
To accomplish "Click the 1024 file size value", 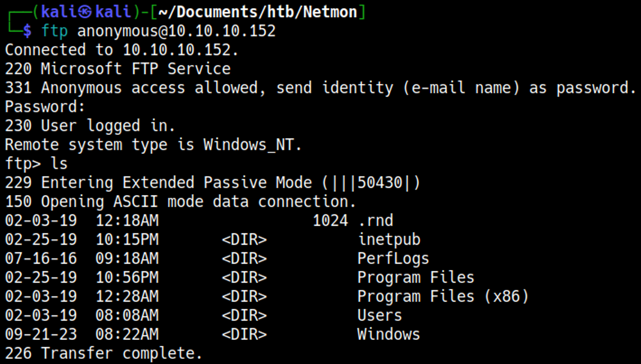I will (x=330, y=221).
